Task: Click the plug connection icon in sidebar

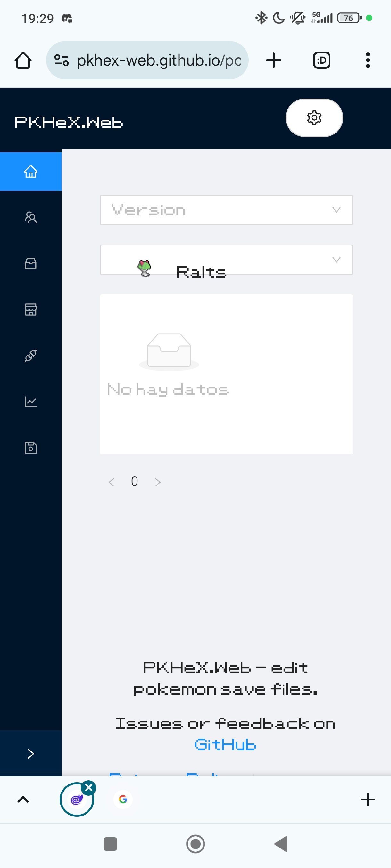Action: point(31,355)
